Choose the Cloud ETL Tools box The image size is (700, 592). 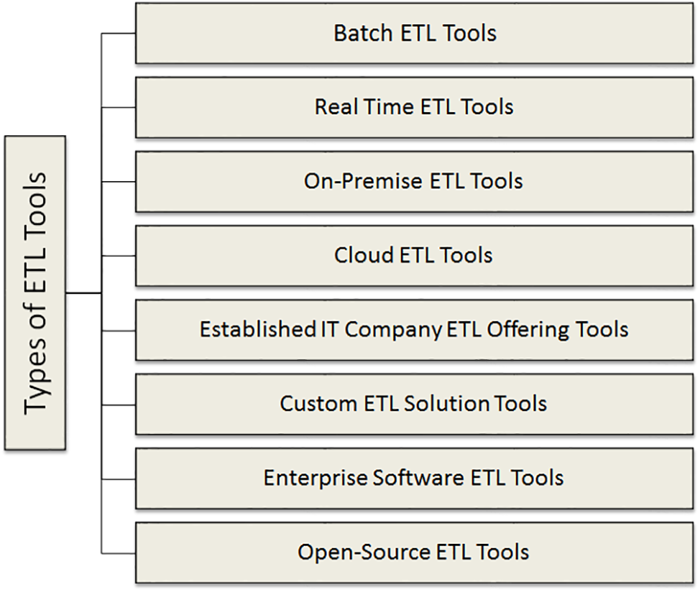(415, 255)
